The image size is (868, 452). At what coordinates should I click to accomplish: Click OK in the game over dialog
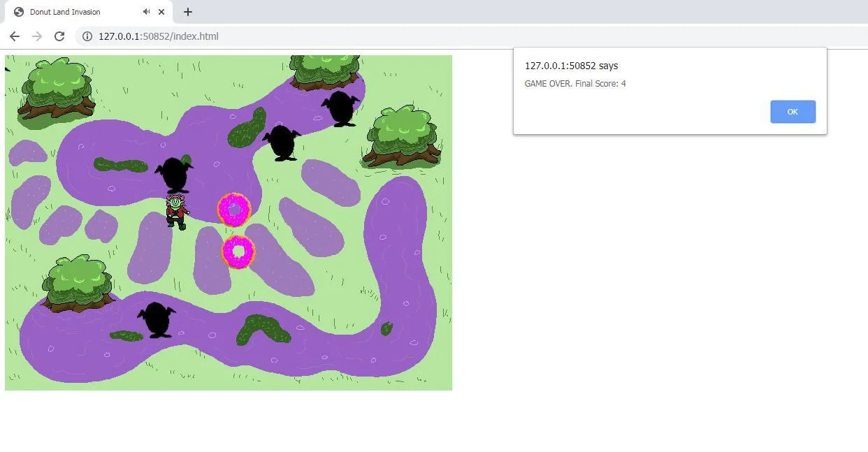point(793,112)
